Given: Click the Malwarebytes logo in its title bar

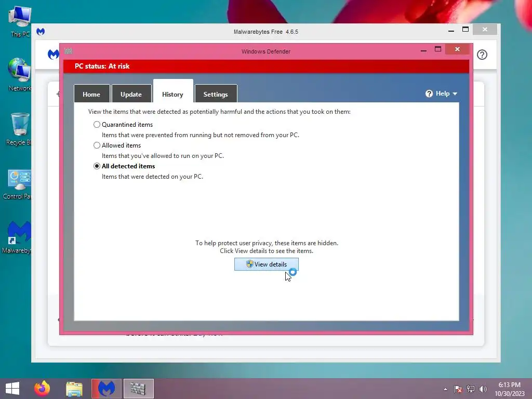Looking at the screenshot, I should (41, 32).
